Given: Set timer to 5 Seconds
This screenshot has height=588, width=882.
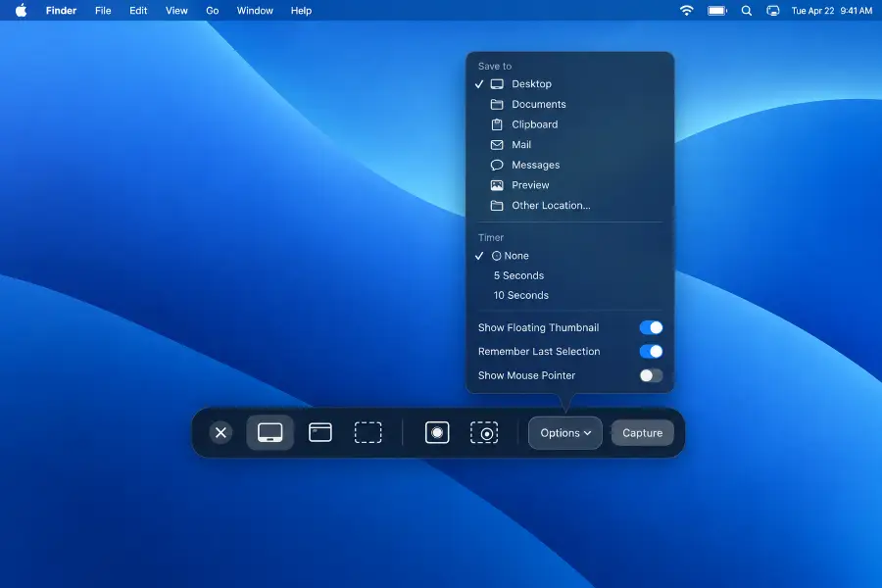Looking at the screenshot, I should coord(569,275).
